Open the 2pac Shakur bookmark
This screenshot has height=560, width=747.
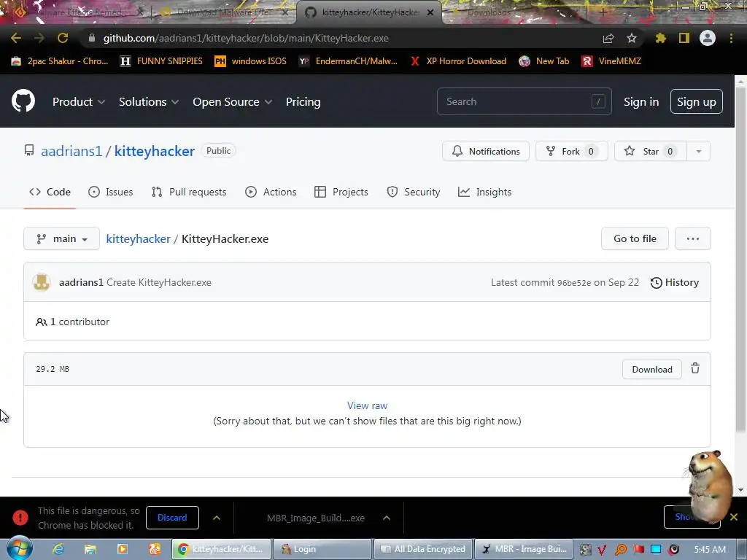60,61
